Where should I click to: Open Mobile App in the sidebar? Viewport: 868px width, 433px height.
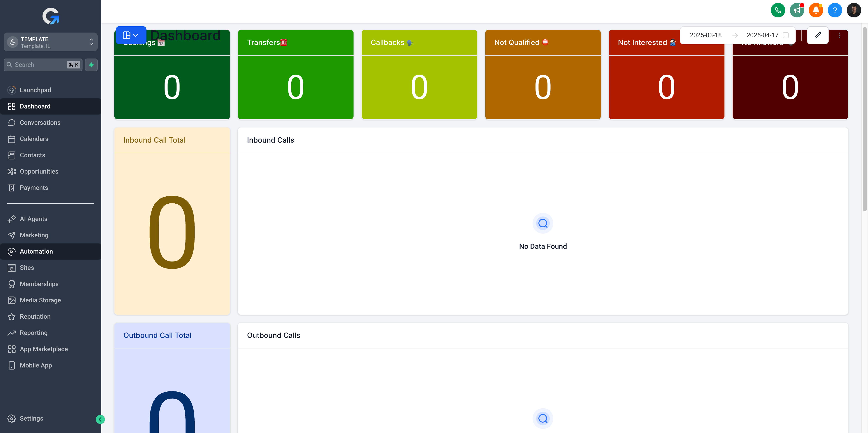pyautogui.click(x=51, y=365)
